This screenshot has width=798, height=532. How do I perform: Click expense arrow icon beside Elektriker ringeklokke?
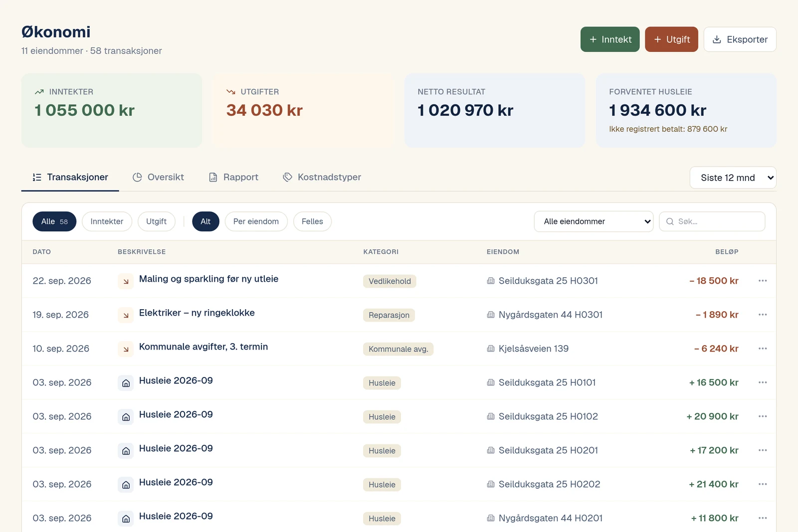pos(126,315)
